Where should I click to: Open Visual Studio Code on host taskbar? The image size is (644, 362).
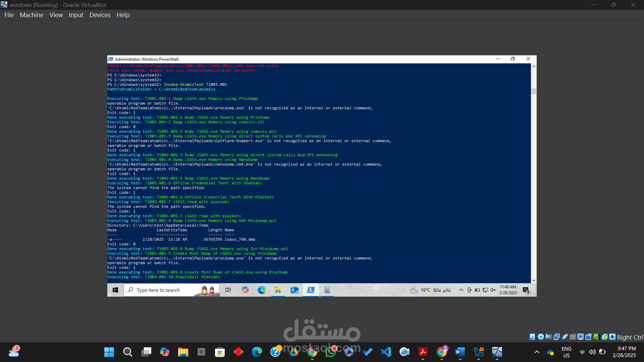click(x=386, y=352)
